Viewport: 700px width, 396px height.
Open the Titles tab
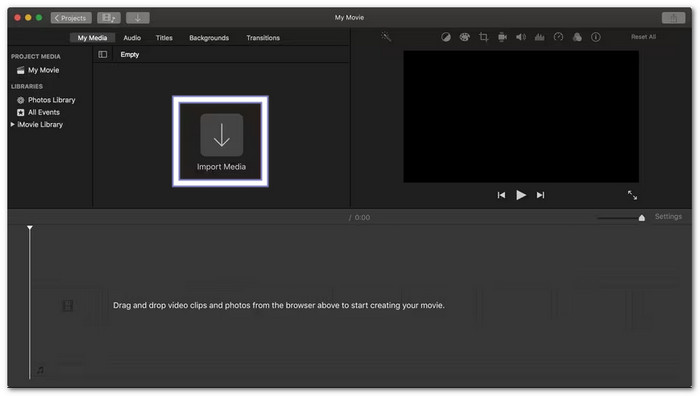click(x=164, y=38)
